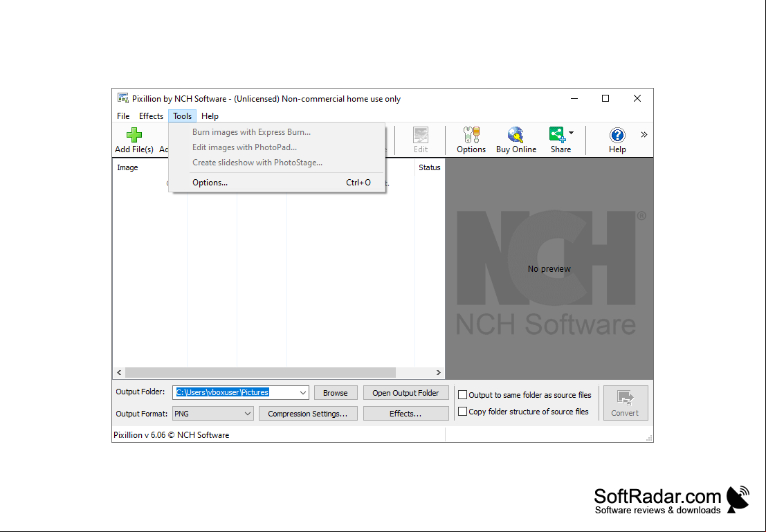Open the Output Format PNG dropdown

248,414
